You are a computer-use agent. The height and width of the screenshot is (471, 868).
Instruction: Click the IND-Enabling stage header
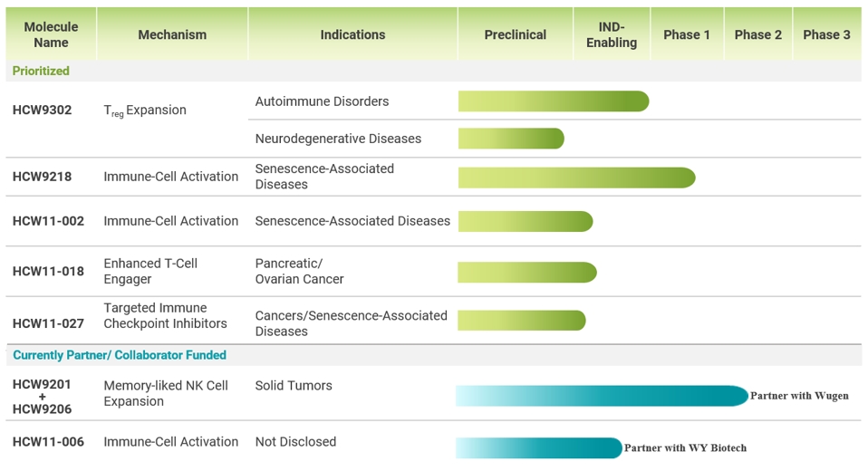pos(612,34)
